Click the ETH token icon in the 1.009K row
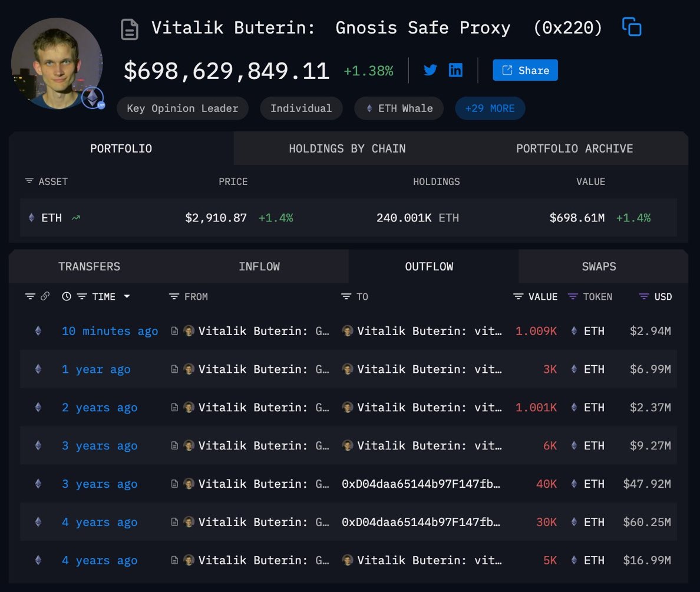Viewport: 700px width, 592px height. (x=574, y=331)
